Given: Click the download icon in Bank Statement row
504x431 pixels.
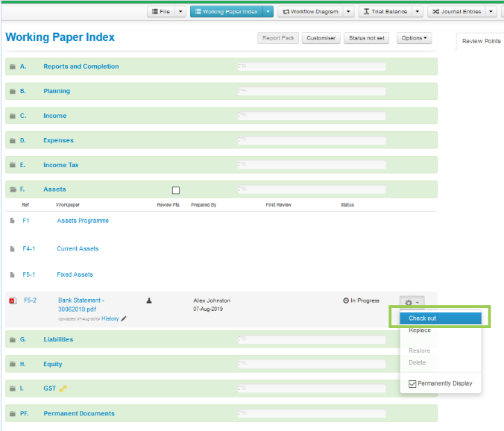Looking at the screenshot, I should pyautogui.click(x=149, y=301).
